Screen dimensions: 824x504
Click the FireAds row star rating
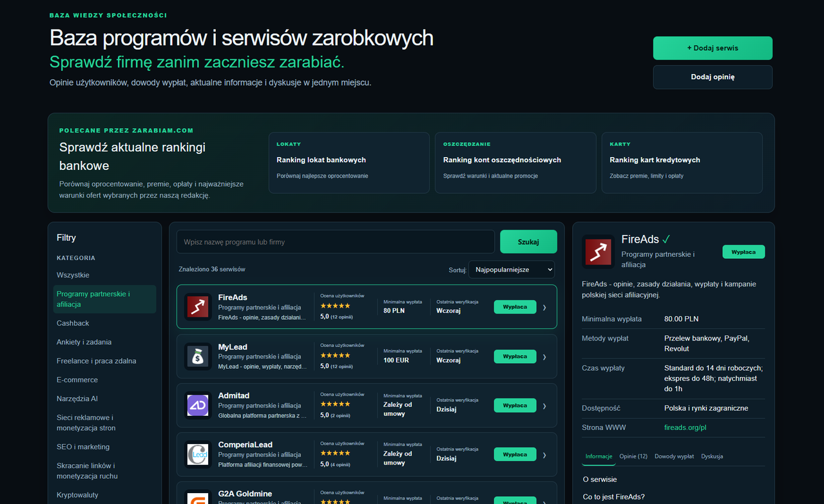pos(335,306)
